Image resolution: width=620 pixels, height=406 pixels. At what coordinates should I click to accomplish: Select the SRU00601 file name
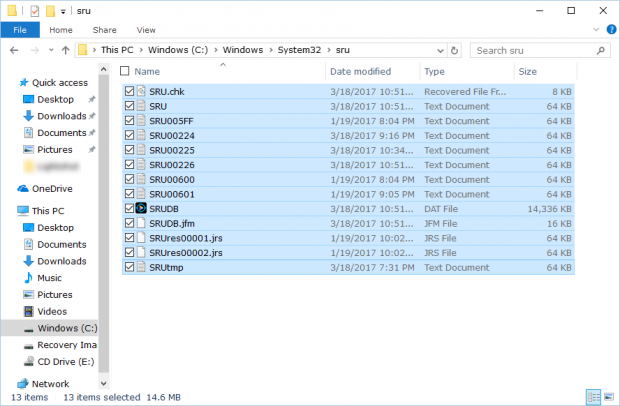tap(172, 194)
